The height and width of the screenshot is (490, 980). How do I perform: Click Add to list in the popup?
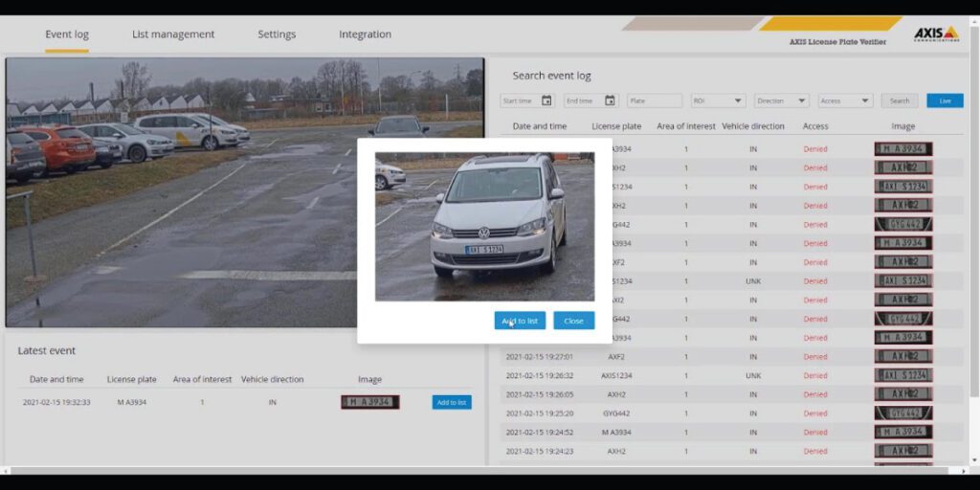point(520,321)
